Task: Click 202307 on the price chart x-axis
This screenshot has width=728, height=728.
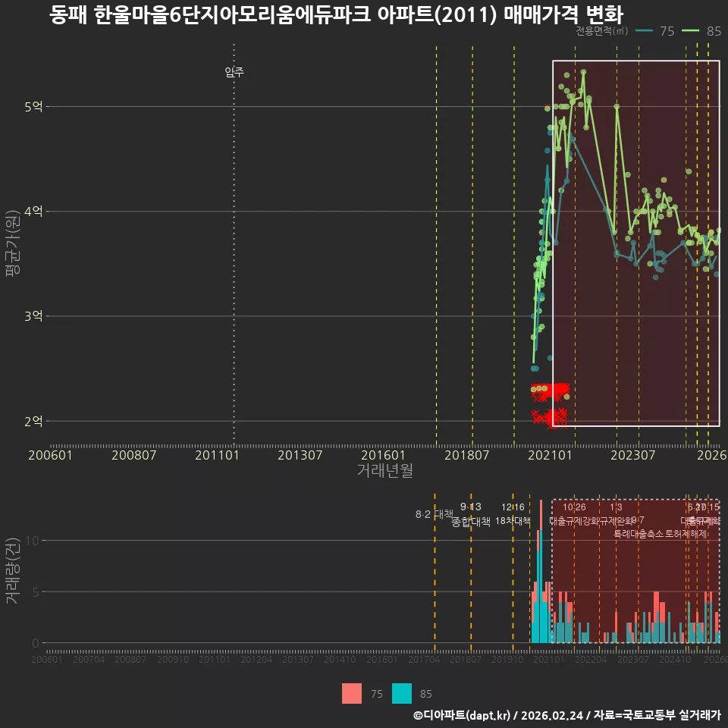Action: (x=632, y=455)
